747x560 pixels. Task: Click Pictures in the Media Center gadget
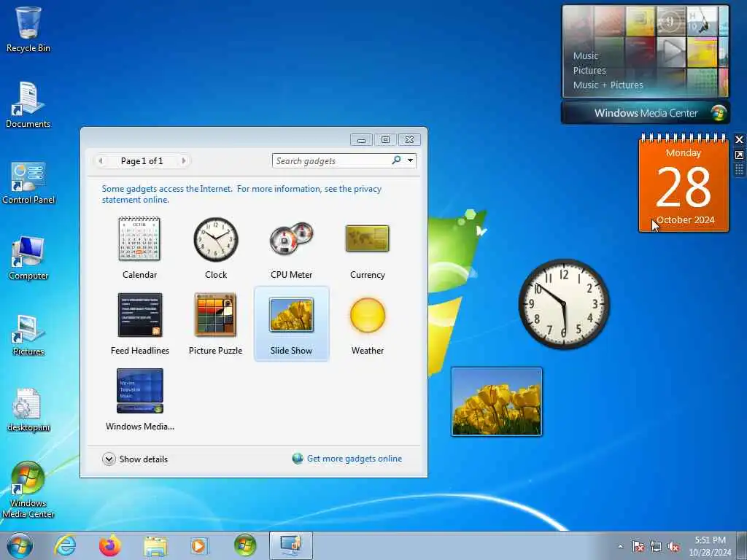tap(589, 71)
